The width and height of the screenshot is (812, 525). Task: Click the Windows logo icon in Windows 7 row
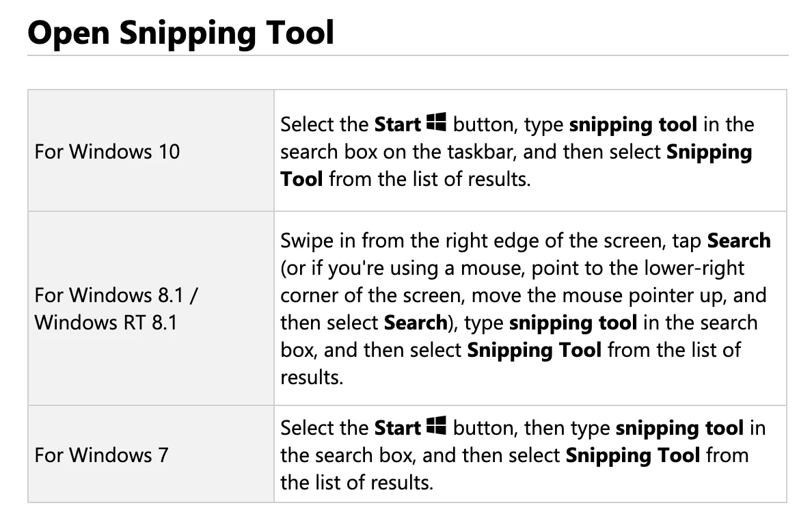(x=436, y=426)
